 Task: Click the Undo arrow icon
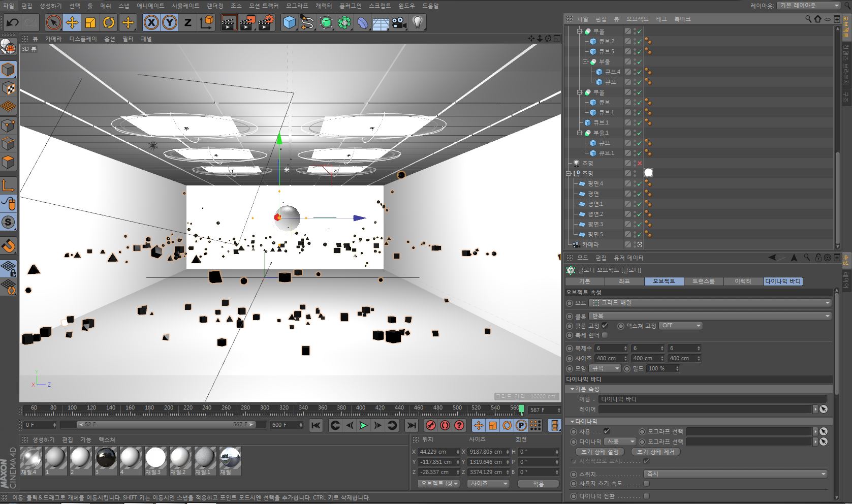coord(12,22)
